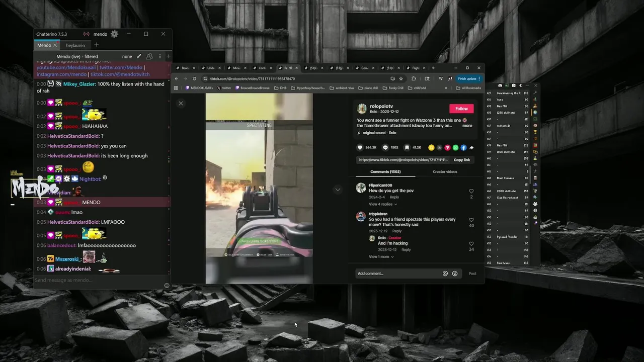
Task: Open the browser apps grid icon
Action: 176,88
